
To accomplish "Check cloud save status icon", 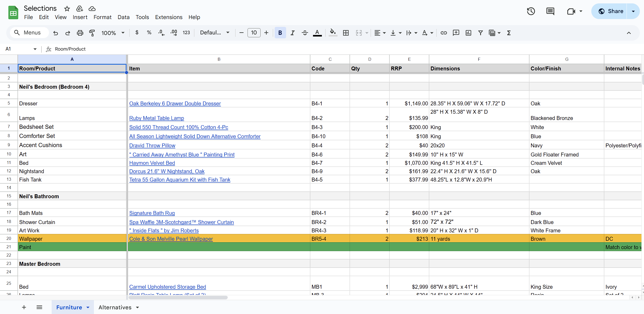I will pos(92,9).
